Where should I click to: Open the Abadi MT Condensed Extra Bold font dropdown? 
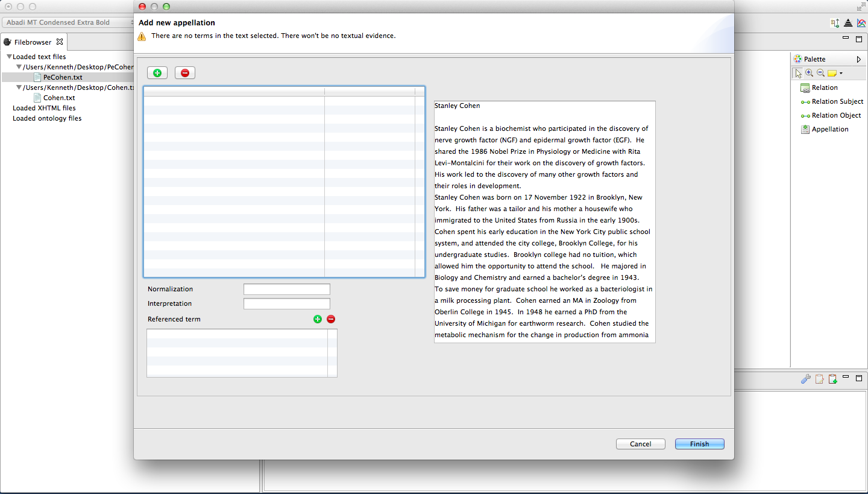69,22
